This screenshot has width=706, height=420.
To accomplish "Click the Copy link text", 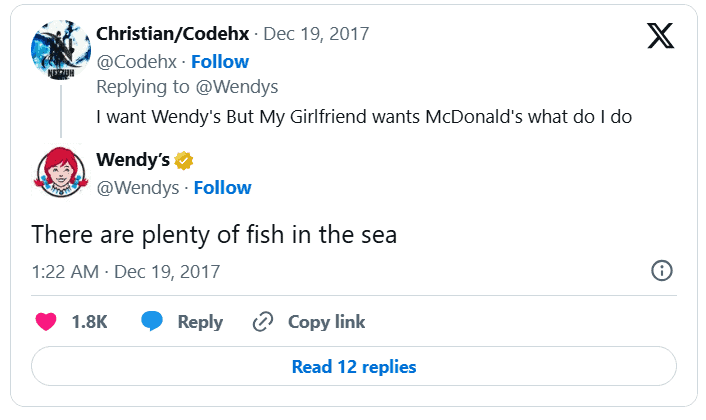I will click(x=326, y=322).
